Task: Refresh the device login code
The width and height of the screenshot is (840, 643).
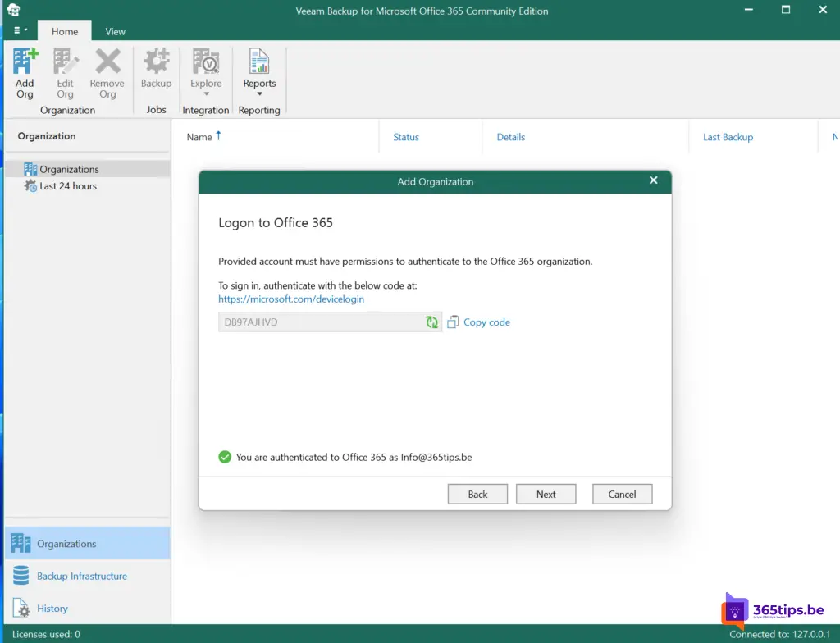Action: 431,322
